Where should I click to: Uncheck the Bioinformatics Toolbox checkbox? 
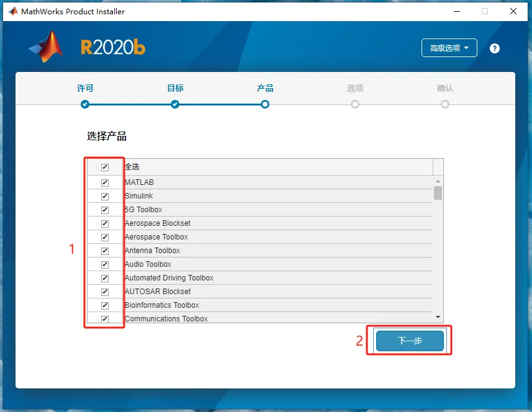[105, 305]
